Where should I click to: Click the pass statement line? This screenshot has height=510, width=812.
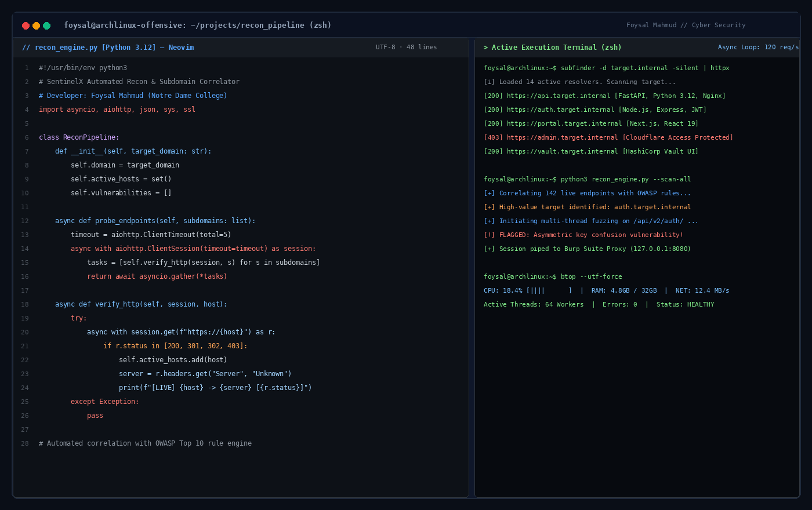[95, 416]
